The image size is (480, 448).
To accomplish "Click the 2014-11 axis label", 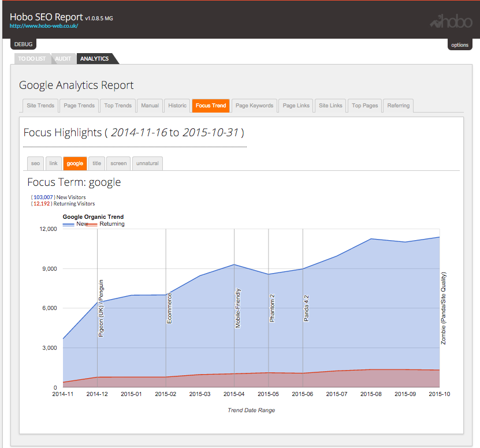I will tap(63, 394).
